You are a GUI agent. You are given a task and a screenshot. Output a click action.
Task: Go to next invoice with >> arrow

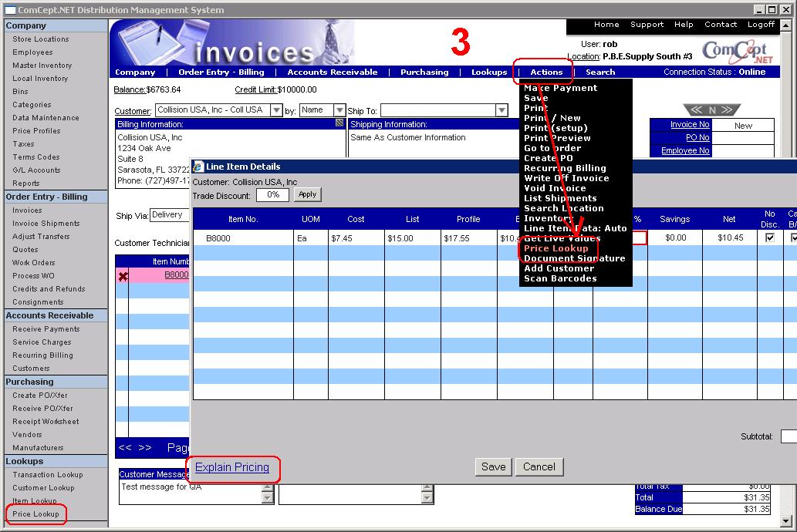click(728, 110)
